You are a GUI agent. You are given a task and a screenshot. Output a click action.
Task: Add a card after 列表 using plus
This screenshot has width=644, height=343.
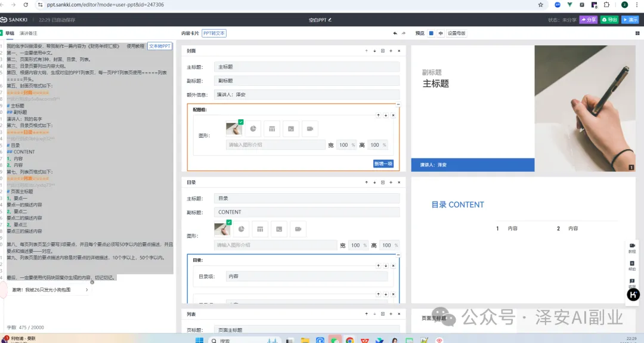391,314
